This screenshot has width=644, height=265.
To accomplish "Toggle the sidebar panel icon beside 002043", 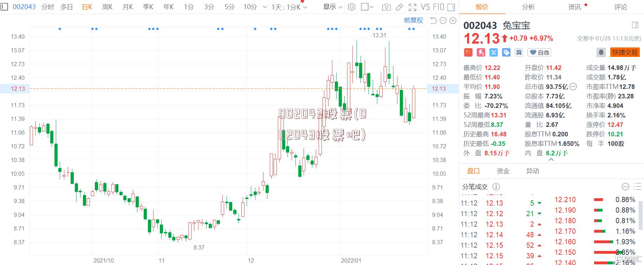I will click(x=4, y=7).
